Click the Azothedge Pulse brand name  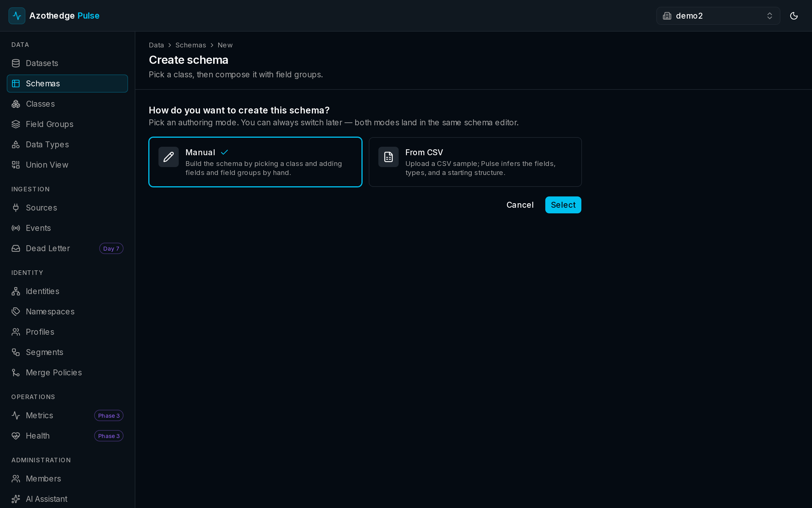pos(64,16)
